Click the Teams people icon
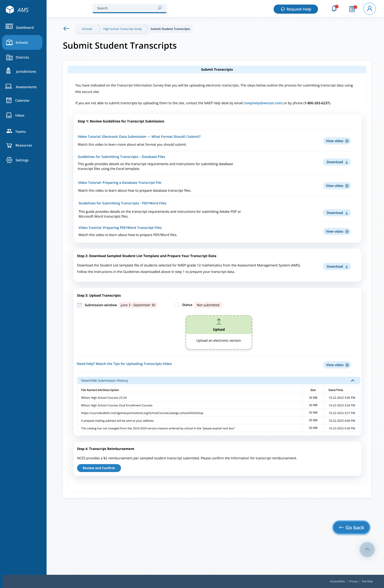The width and height of the screenshot is (384, 588). (x=9, y=131)
